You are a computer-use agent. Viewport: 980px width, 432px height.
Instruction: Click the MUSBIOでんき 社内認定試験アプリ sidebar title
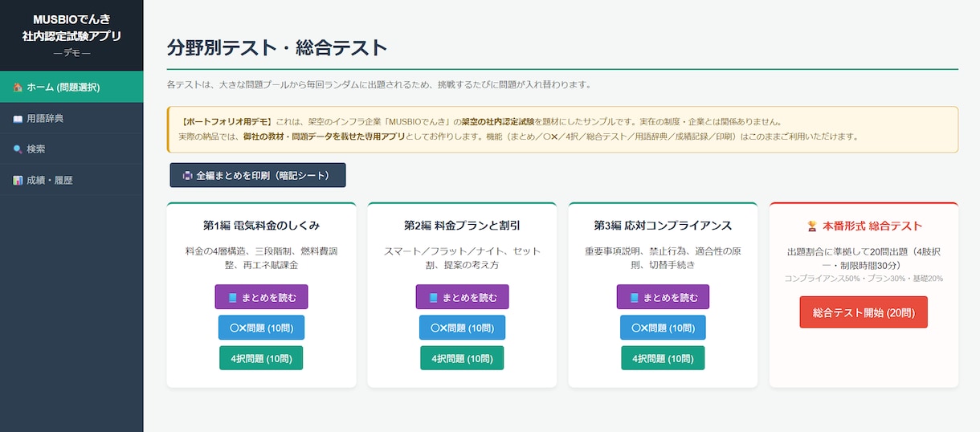pos(71,27)
